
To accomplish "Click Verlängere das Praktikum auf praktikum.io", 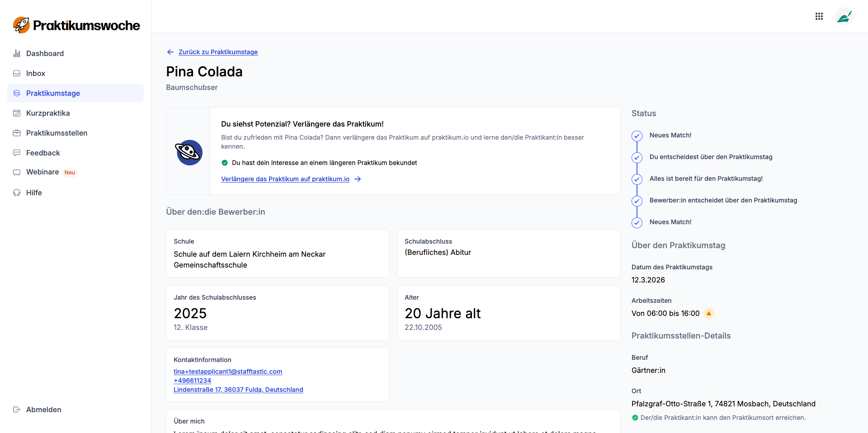I will (285, 179).
